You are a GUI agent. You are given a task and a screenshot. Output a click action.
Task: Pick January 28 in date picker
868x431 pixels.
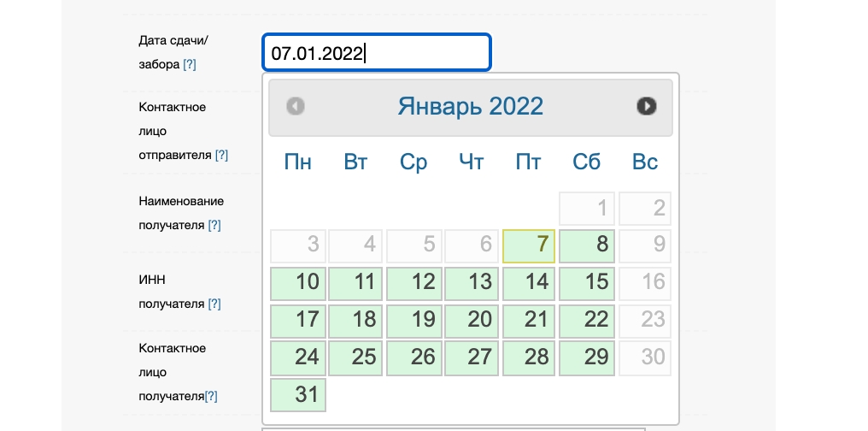click(x=529, y=357)
